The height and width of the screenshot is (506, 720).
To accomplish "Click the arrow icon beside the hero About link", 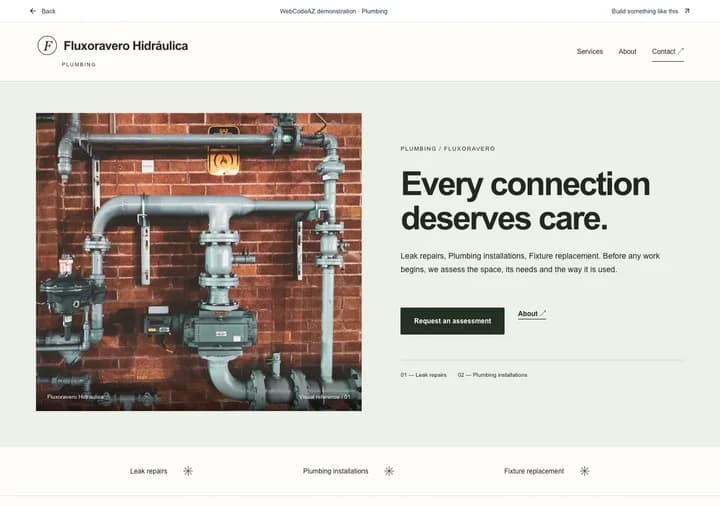I will click(x=543, y=313).
